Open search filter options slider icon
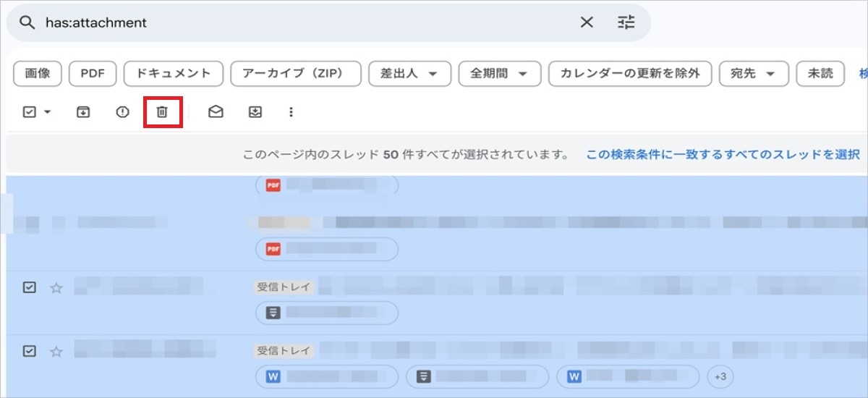 (x=626, y=22)
